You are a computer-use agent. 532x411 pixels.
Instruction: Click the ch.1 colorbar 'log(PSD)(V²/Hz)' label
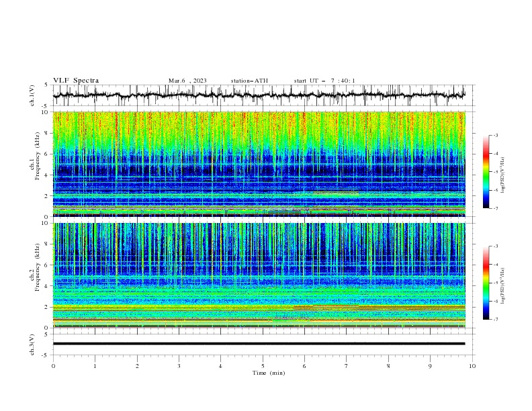click(x=503, y=175)
